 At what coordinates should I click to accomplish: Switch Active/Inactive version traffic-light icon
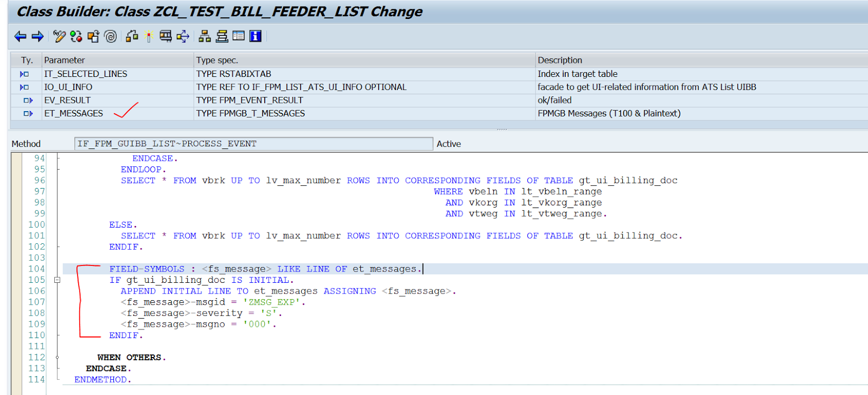(76, 36)
